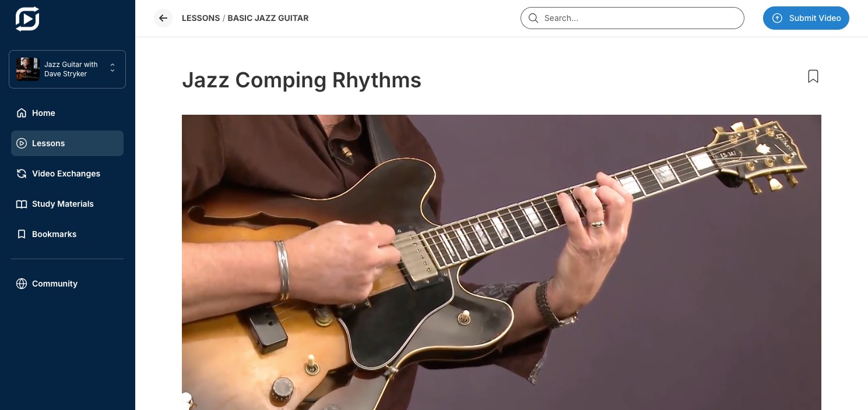Click inside the Search input field
Image resolution: width=868 pixels, height=410 pixels.
click(632, 18)
